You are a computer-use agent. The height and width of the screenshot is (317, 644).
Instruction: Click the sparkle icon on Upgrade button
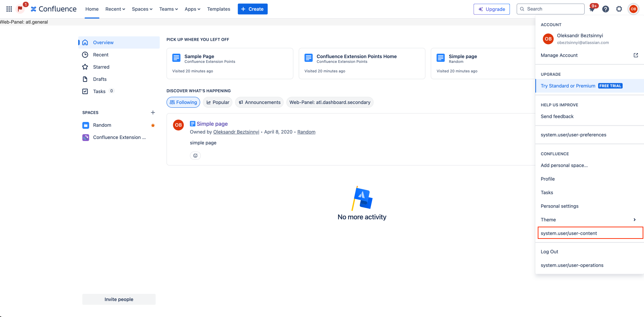481,9
